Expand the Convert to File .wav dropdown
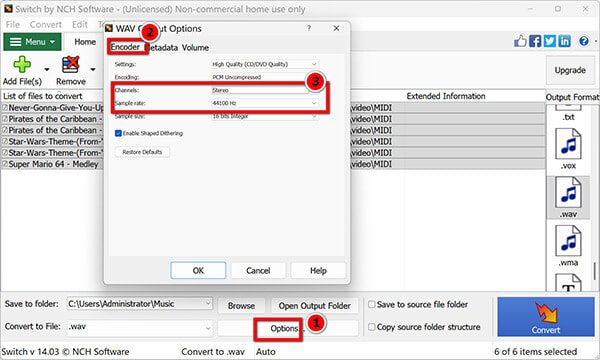 pos(208,328)
